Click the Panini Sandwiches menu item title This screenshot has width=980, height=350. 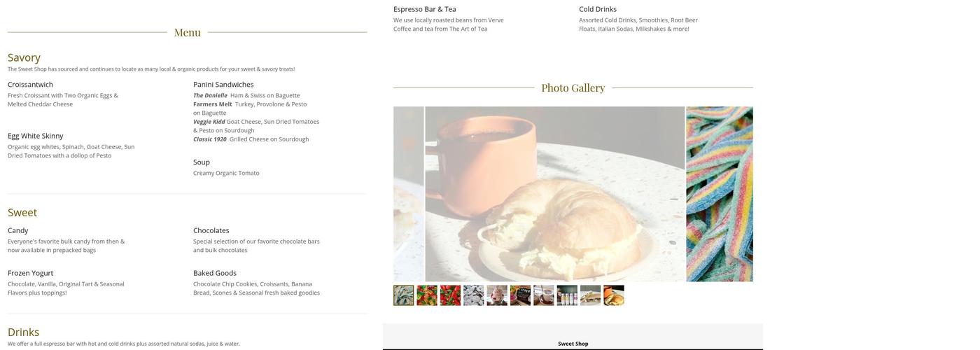click(x=223, y=85)
